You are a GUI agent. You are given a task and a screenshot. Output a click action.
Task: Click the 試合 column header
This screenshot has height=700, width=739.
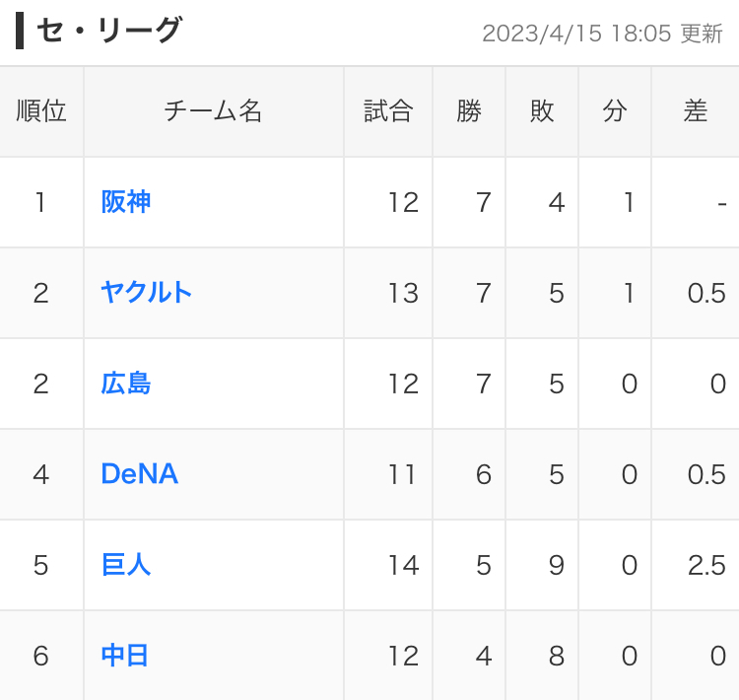coord(388,111)
